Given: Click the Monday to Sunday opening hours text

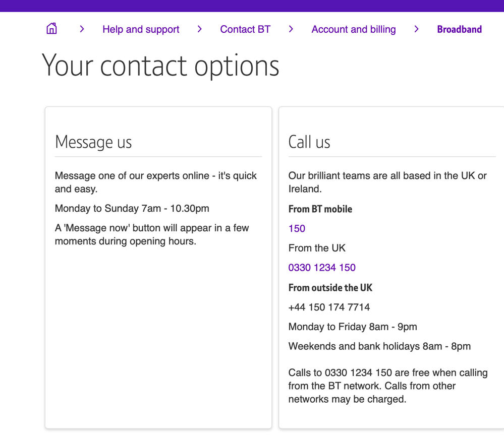Looking at the screenshot, I should coord(132,208).
